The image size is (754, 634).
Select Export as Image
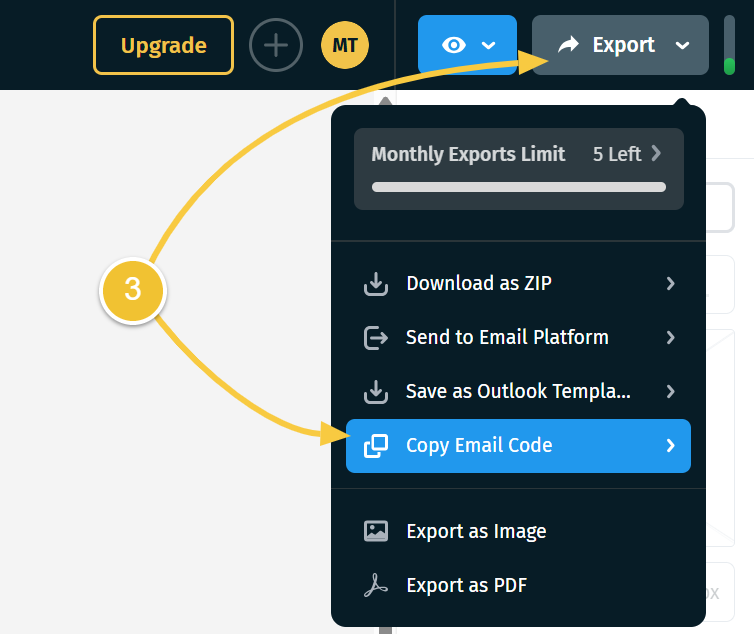coord(518,532)
